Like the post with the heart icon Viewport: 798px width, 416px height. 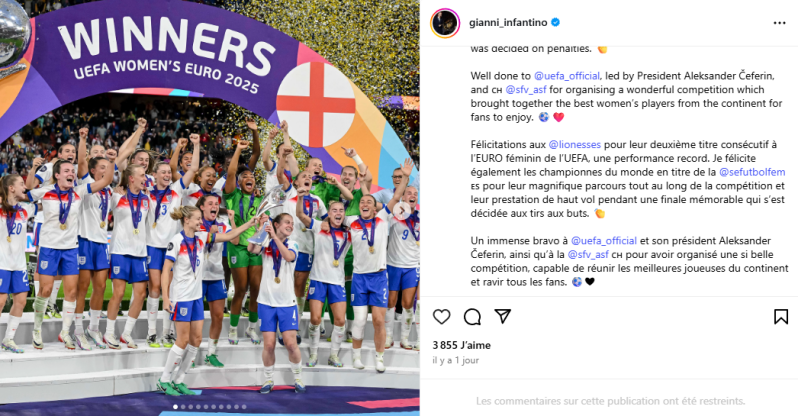pyautogui.click(x=441, y=317)
